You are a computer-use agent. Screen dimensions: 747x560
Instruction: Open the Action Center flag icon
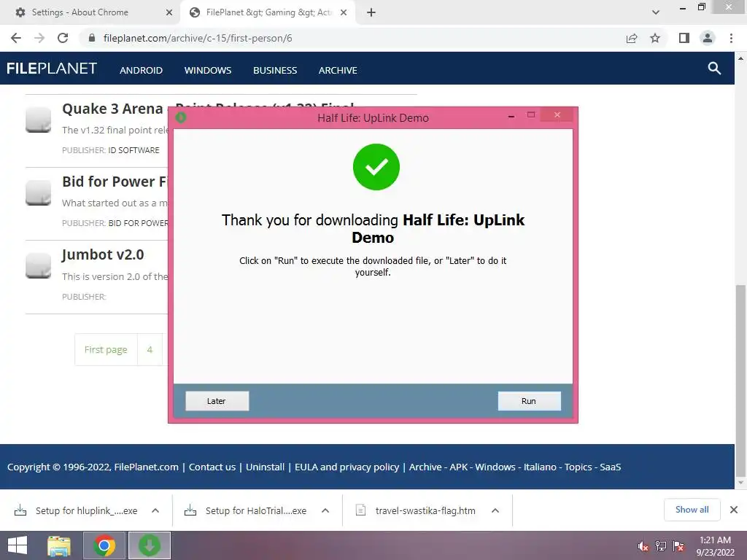pyautogui.click(x=678, y=546)
